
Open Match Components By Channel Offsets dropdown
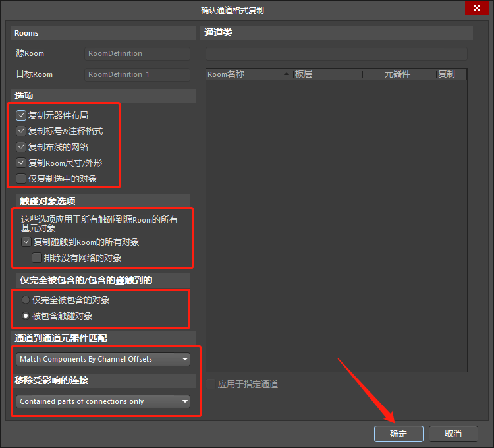[103, 359]
